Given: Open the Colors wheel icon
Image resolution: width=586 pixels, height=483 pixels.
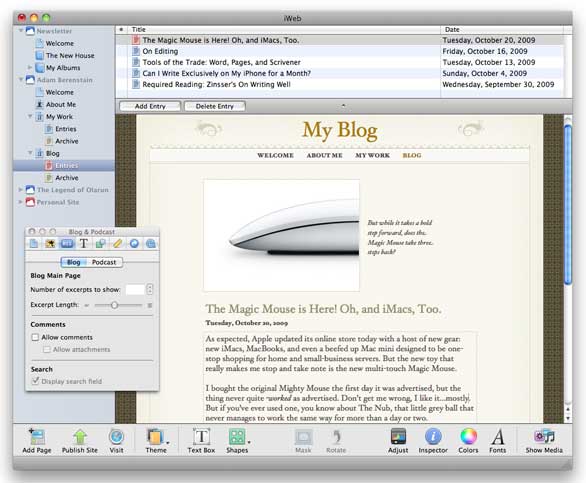Looking at the screenshot, I should point(468,437).
